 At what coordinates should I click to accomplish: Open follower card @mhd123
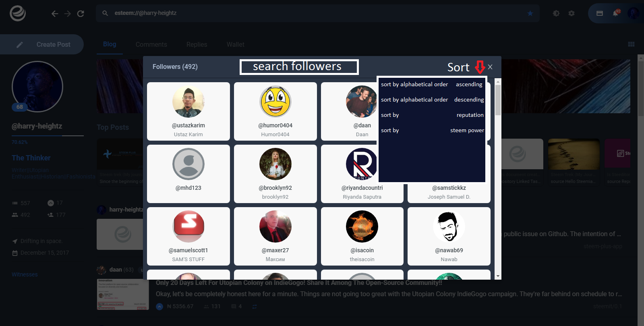pos(188,174)
